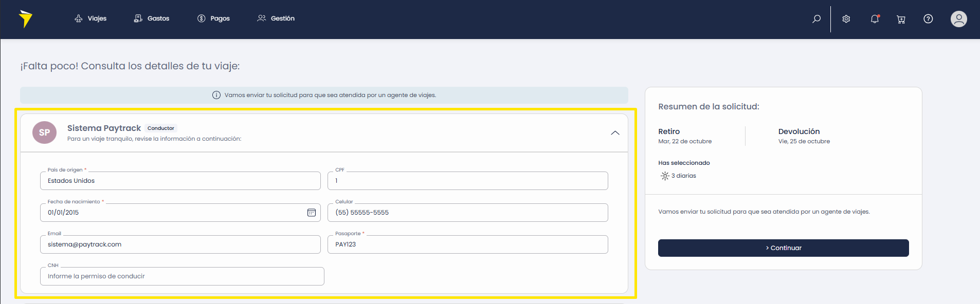Click the Retiro date 'Mar, 22 de octubre'
This screenshot has height=304, width=980.
(x=685, y=141)
